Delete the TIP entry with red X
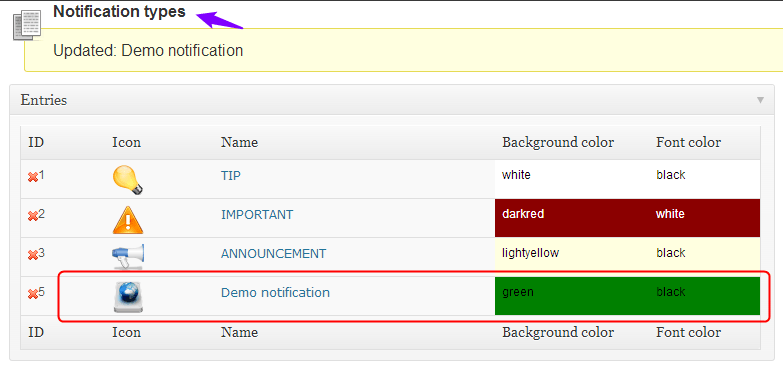The width and height of the screenshot is (783, 366). coord(33,177)
